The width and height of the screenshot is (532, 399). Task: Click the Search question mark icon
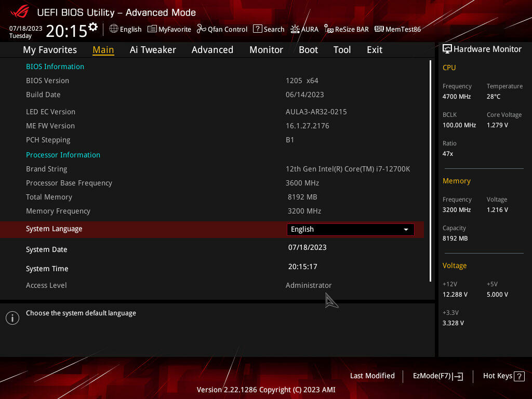[x=258, y=29]
